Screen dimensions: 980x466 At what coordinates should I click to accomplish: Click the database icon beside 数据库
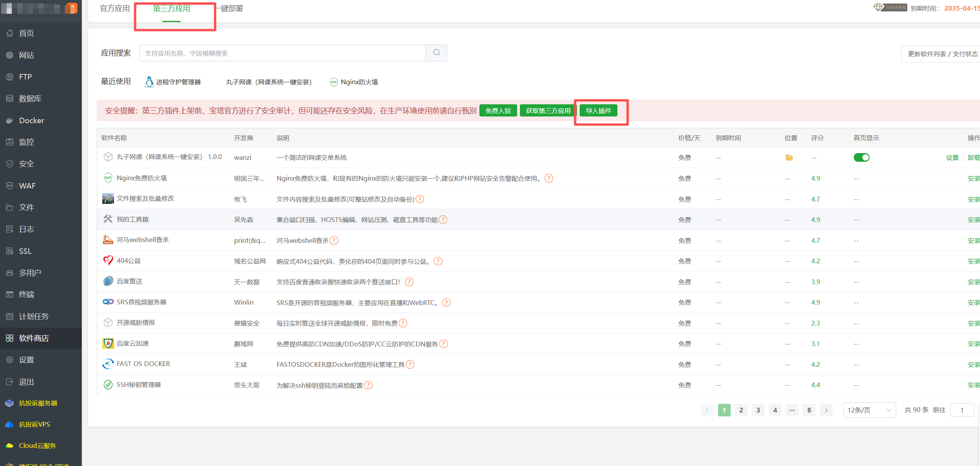tap(10, 98)
